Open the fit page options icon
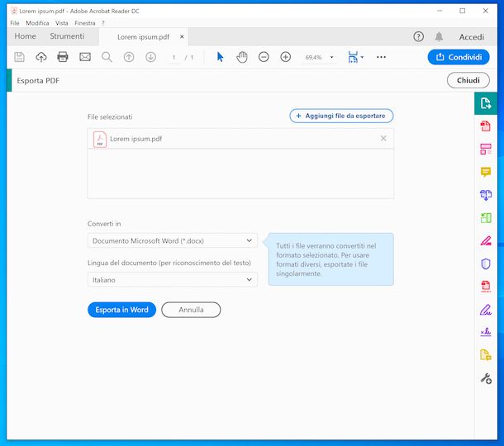This screenshot has width=504, height=446. (x=355, y=57)
